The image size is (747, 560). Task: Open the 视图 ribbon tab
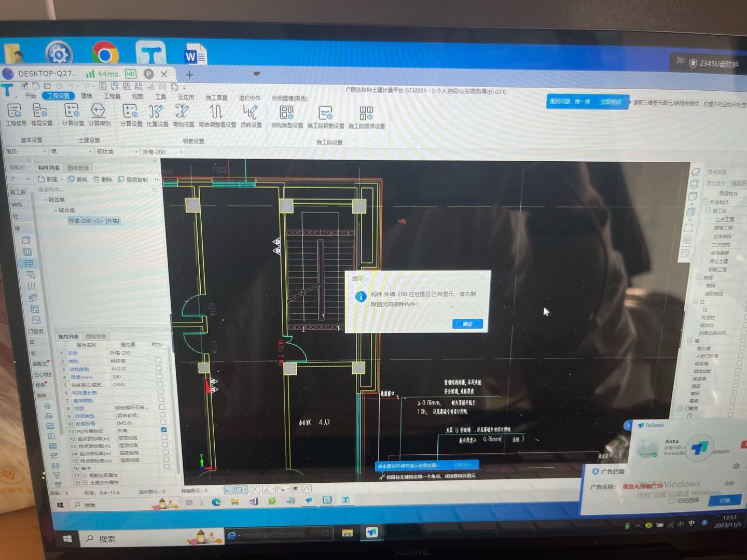point(137,96)
